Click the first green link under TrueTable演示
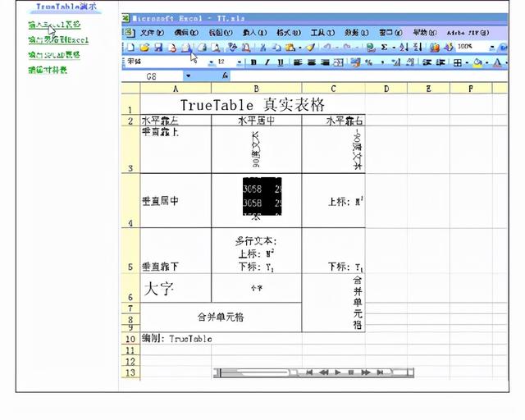The height and width of the screenshot is (420, 525). [54, 25]
